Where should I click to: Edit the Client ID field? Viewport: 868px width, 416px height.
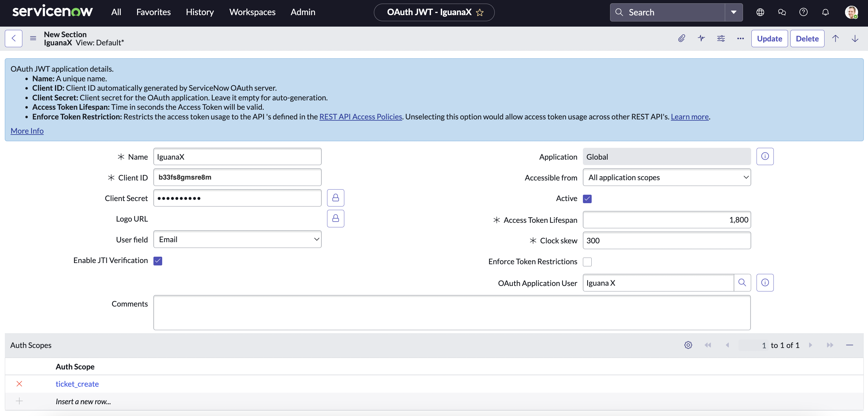click(237, 177)
